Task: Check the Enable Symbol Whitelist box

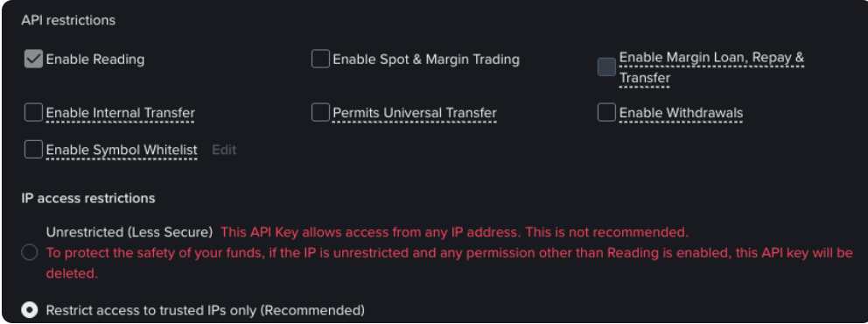Action: click(x=34, y=150)
